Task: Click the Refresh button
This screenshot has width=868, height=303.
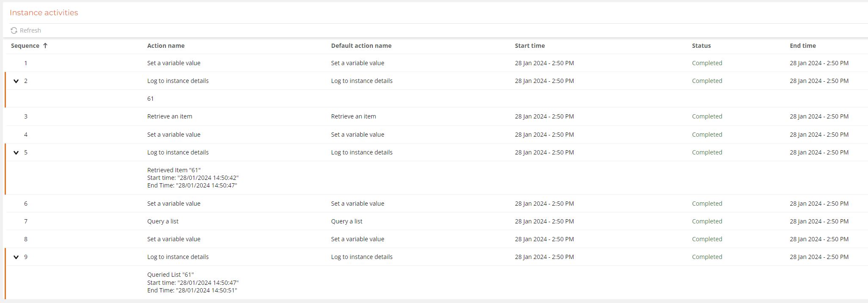Action: 26,30
